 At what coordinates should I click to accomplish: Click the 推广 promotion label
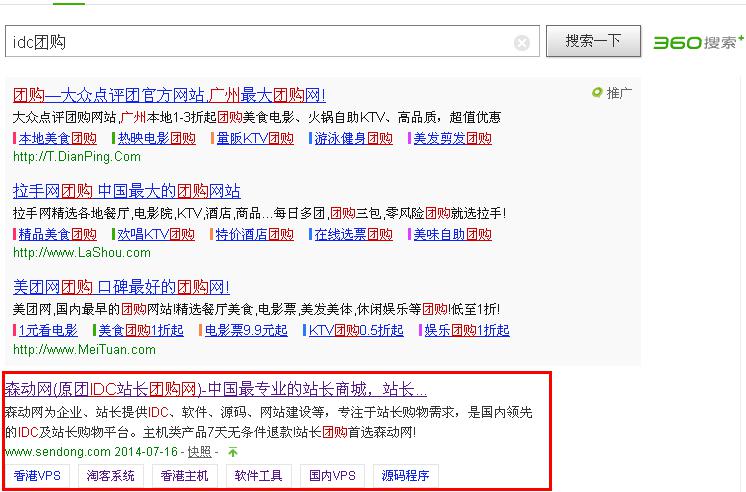point(612,93)
